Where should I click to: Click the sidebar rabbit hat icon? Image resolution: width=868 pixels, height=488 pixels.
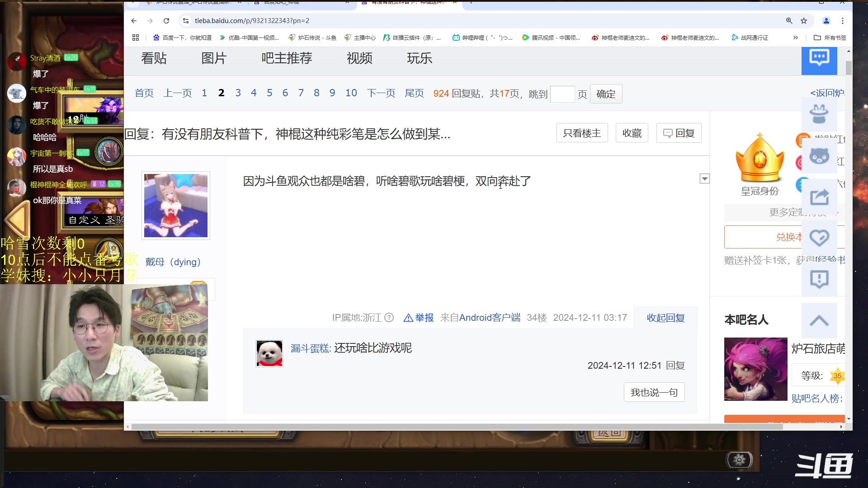(819, 114)
